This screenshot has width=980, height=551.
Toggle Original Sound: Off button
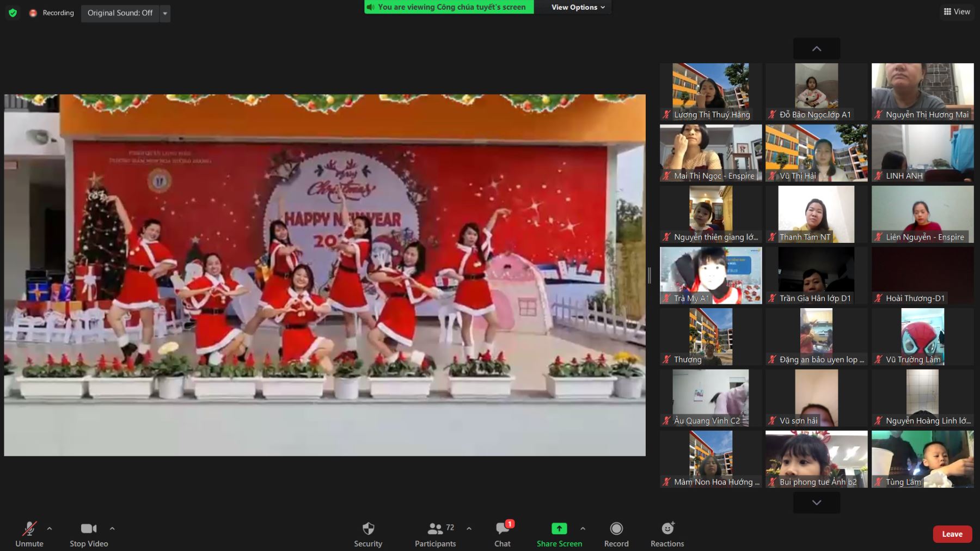point(120,13)
